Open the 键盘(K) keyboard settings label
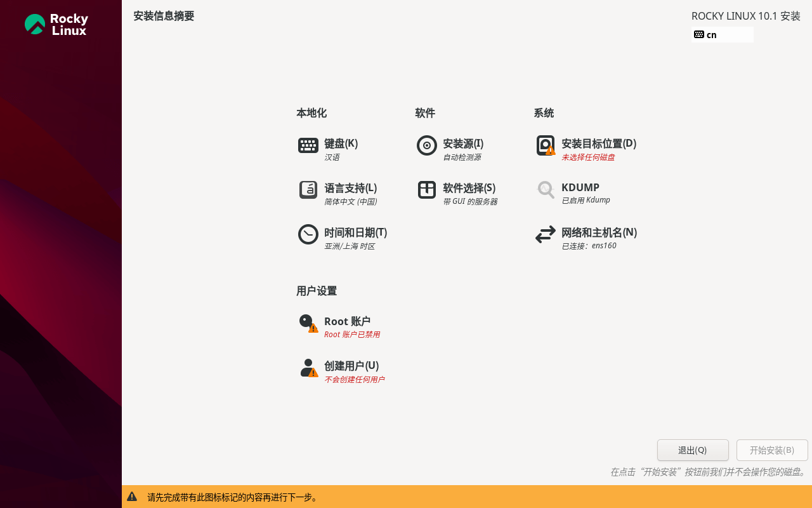This screenshot has width=812, height=508. point(341,144)
